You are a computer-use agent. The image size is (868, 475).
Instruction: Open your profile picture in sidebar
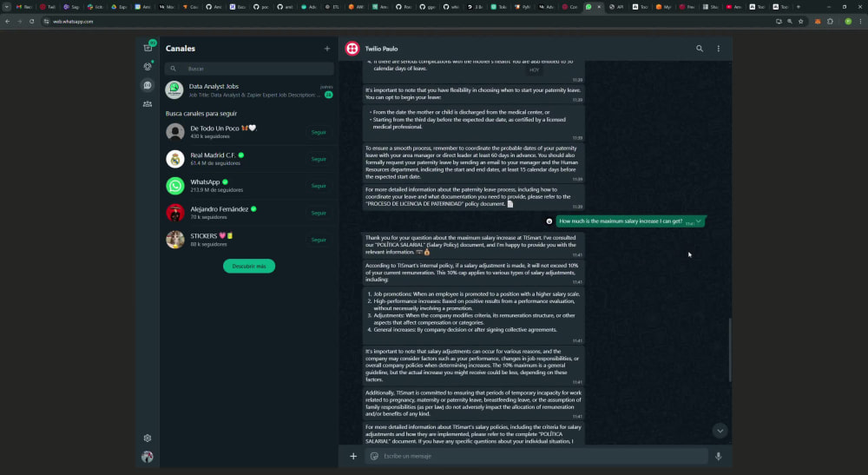click(x=148, y=457)
